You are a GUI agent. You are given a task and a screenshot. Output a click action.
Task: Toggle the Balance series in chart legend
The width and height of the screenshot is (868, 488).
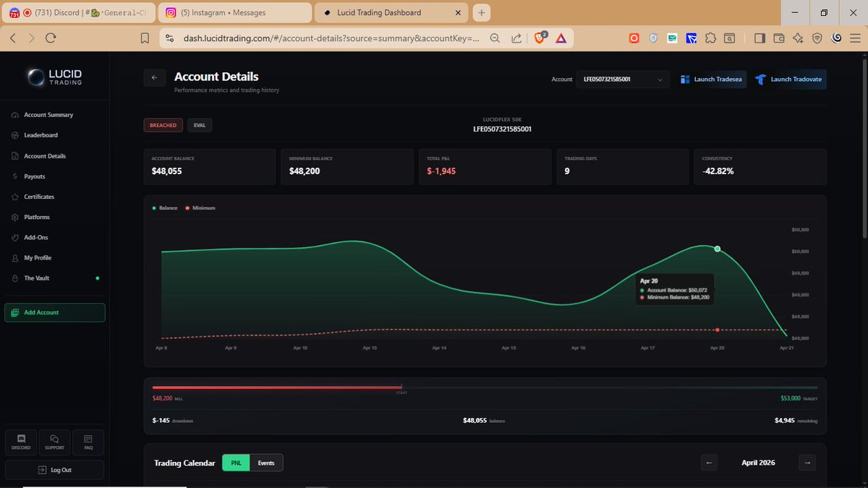(x=165, y=207)
